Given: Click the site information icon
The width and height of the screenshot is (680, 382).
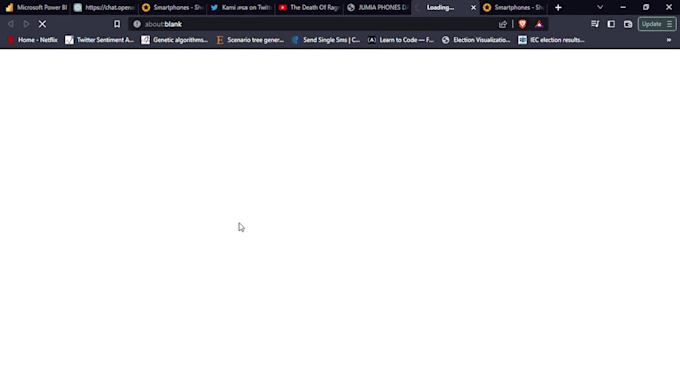Looking at the screenshot, I should pos(137,24).
